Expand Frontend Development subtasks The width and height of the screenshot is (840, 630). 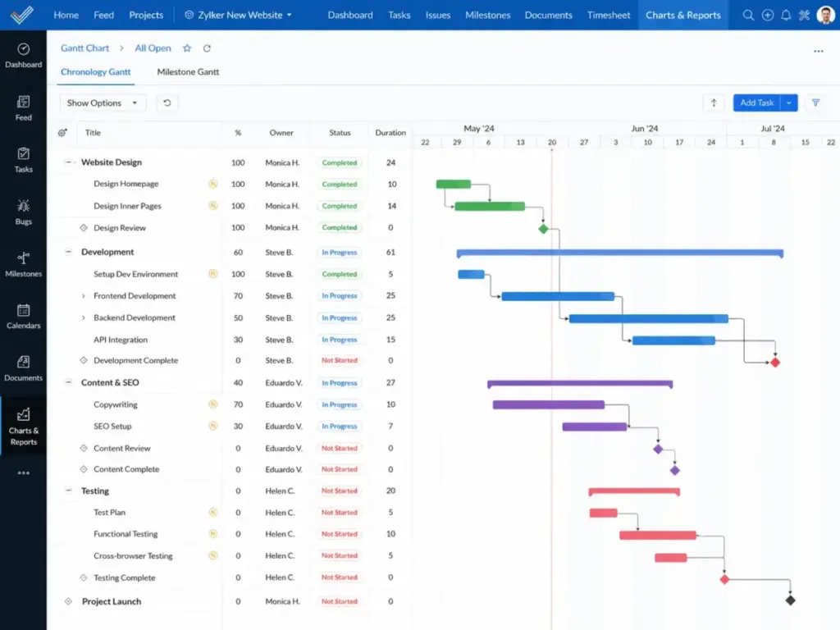[x=83, y=295]
